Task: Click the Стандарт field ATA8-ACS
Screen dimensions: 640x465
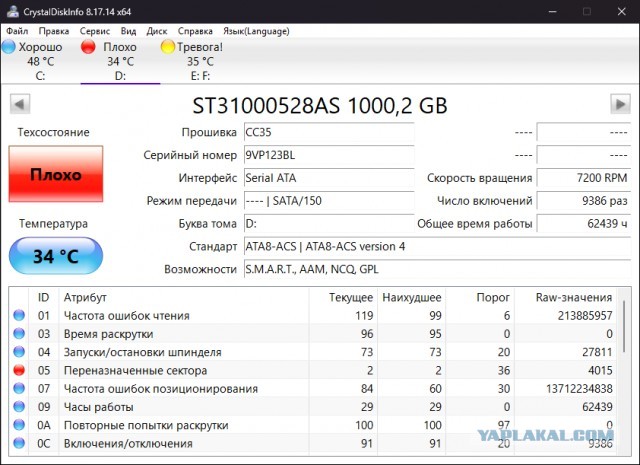Action: click(x=438, y=247)
